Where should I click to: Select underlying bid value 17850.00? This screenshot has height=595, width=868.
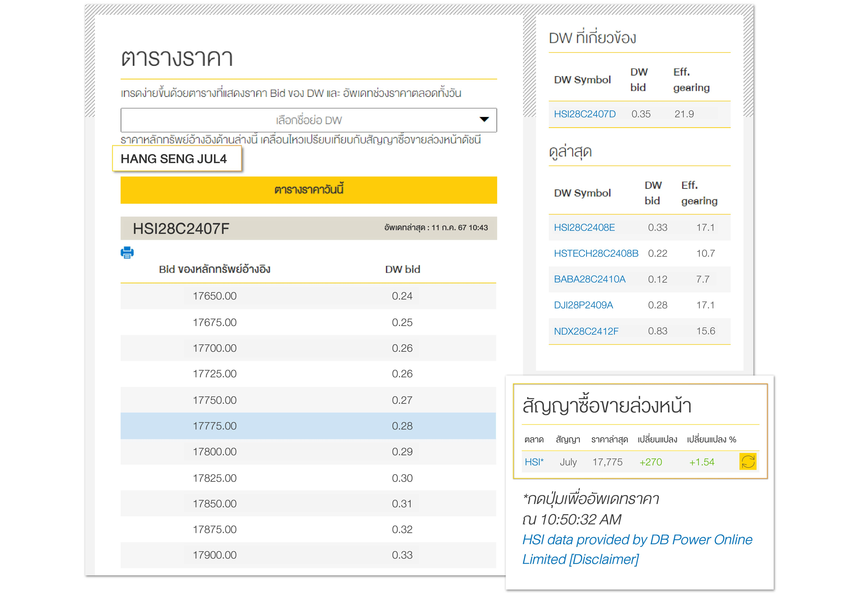[x=214, y=503]
